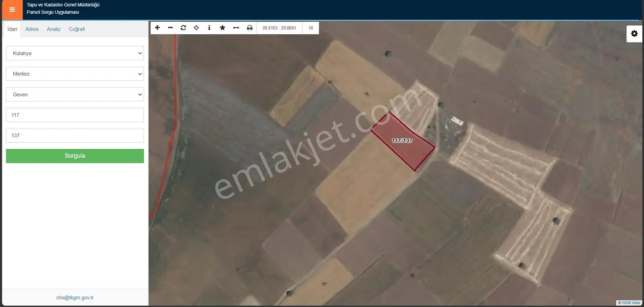Switch to the Adres tab
Image resolution: width=644 pixels, height=307 pixels.
(x=32, y=29)
